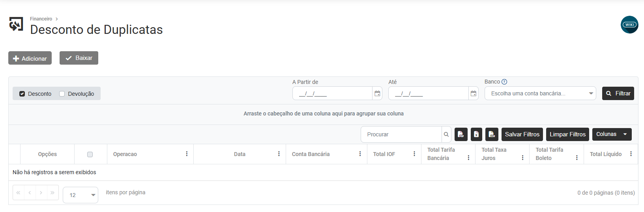Click the search magnifier next to Procurar
This screenshot has width=644, height=212.
coord(446,134)
